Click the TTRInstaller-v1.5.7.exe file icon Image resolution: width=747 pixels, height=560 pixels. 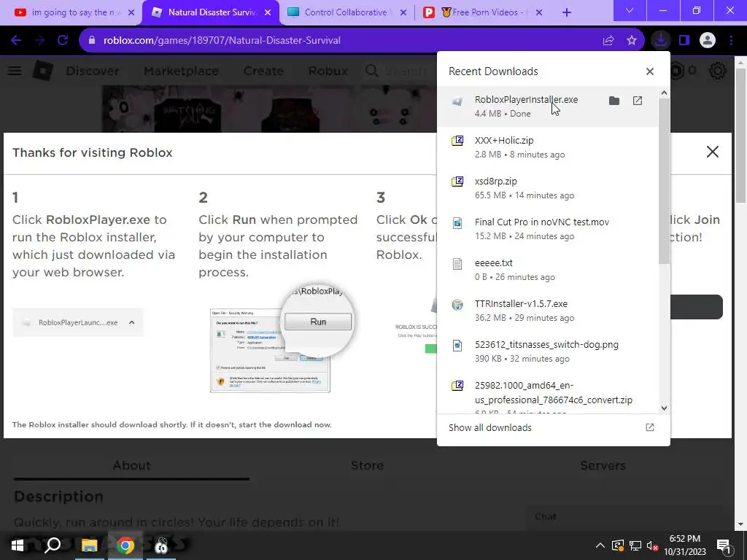(457, 305)
